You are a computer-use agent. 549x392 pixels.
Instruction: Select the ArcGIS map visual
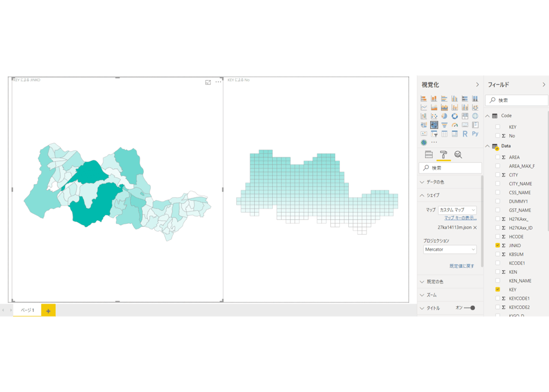pyautogui.click(x=424, y=143)
